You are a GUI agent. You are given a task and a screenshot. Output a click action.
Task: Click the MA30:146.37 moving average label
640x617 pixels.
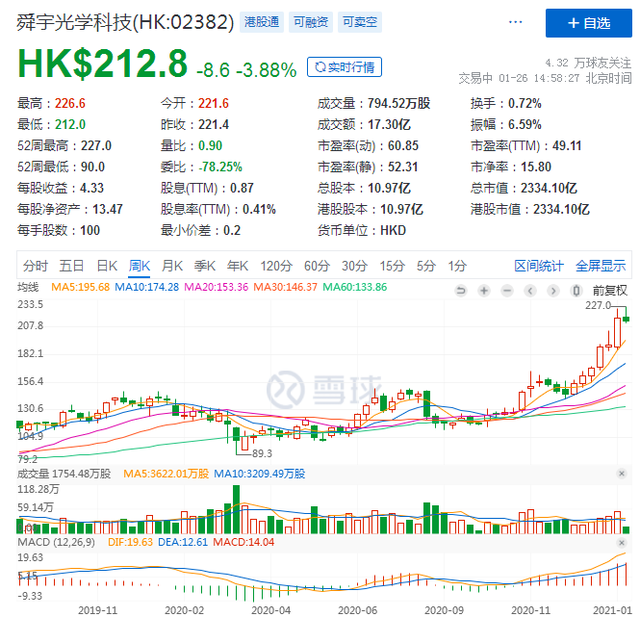[285, 287]
